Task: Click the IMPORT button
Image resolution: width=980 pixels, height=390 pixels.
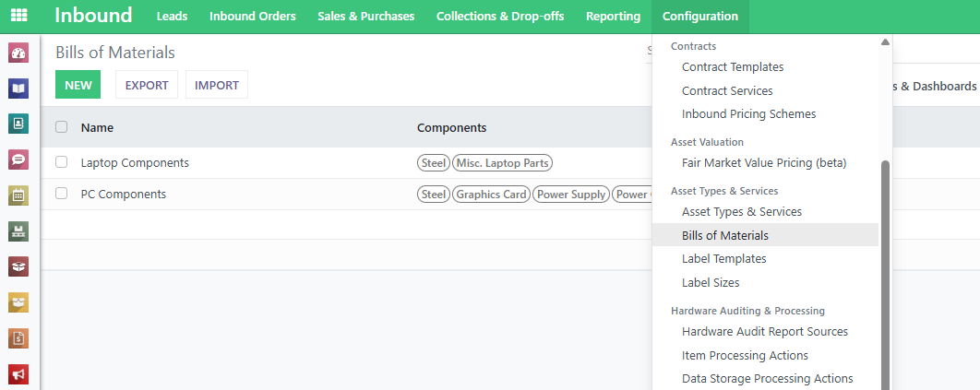Action: coord(216,85)
